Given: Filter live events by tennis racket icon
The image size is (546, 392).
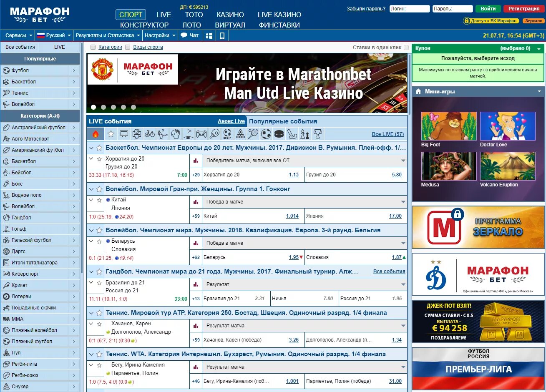Looking at the screenshot, I should (253, 134).
